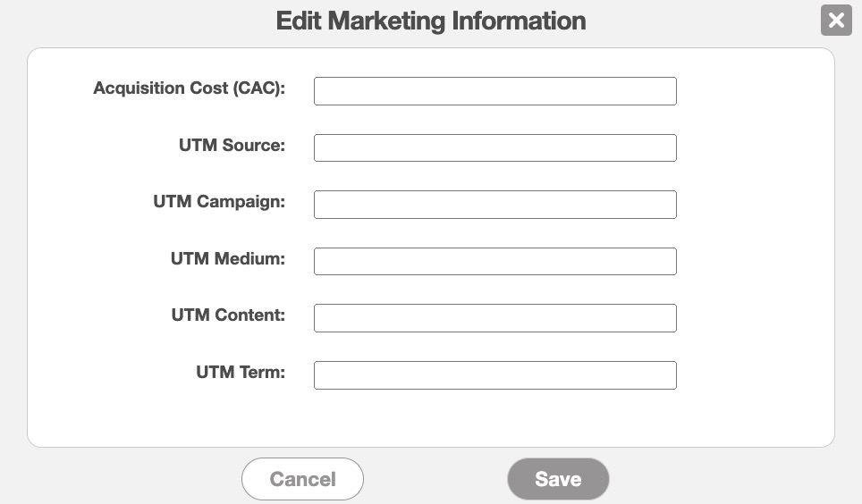This screenshot has height=504, width=862.
Task: Close the dialog with the X icon
Action: [x=836, y=21]
